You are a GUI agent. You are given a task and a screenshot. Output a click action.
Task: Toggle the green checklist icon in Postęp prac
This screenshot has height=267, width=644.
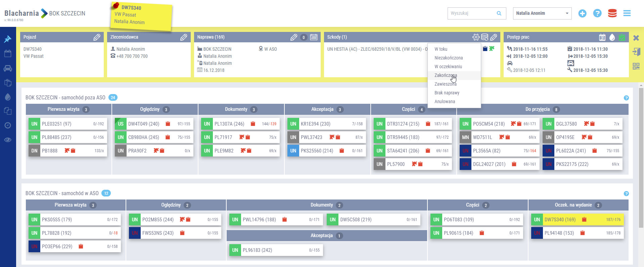tap(622, 37)
